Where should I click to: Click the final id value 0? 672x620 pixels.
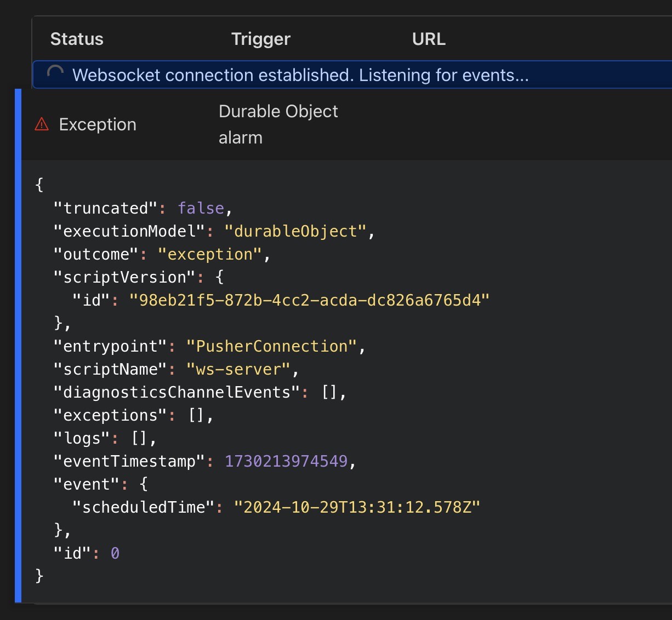click(115, 553)
